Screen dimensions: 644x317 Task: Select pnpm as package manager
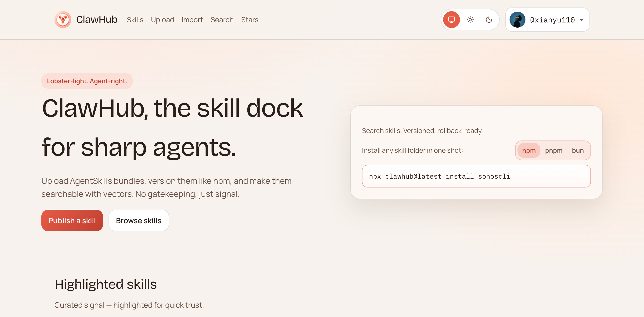(554, 151)
